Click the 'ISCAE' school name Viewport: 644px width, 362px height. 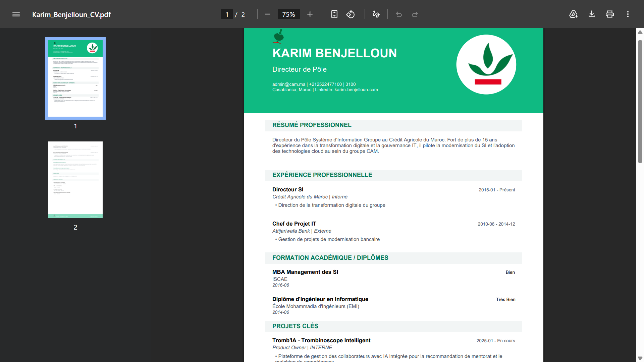click(x=280, y=279)
